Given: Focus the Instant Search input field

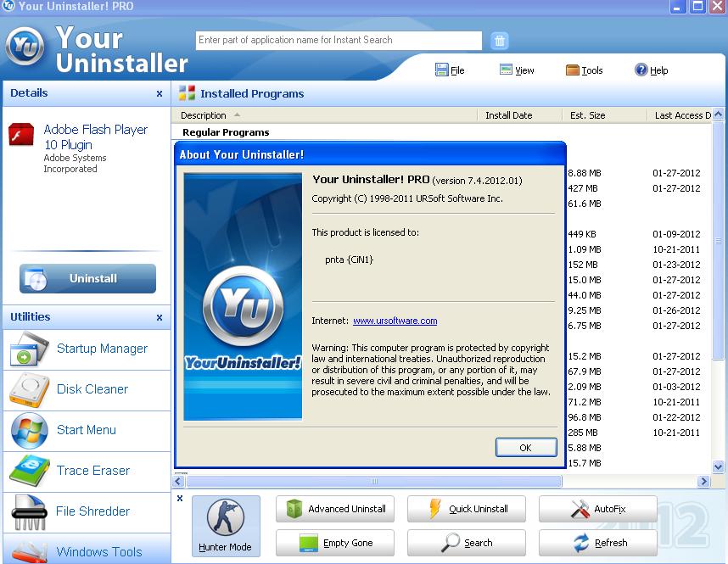Looking at the screenshot, I should point(339,41).
